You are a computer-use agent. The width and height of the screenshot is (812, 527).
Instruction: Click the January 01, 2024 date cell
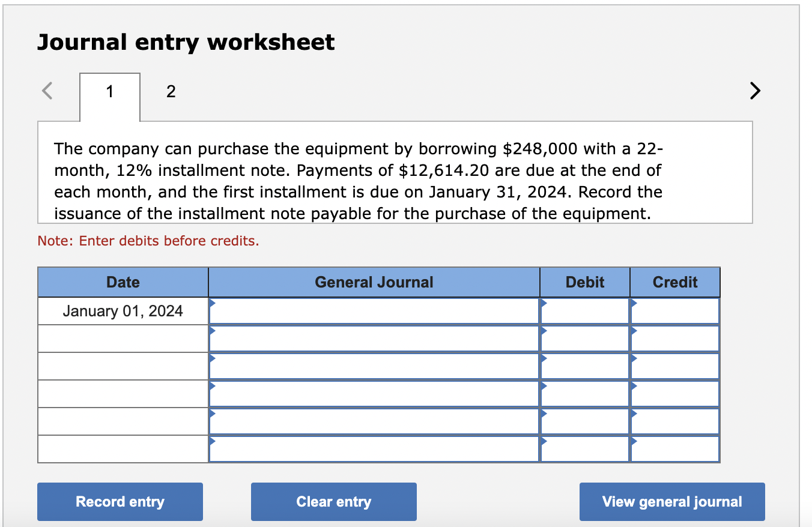(x=123, y=310)
